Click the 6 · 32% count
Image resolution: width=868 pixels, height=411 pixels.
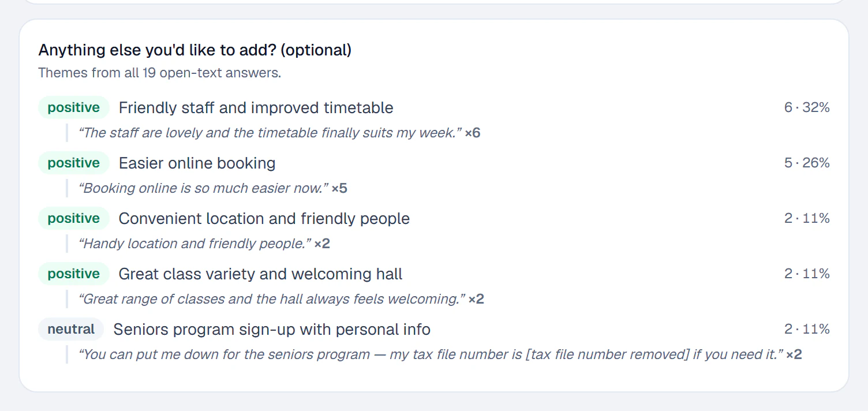point(807,107)
